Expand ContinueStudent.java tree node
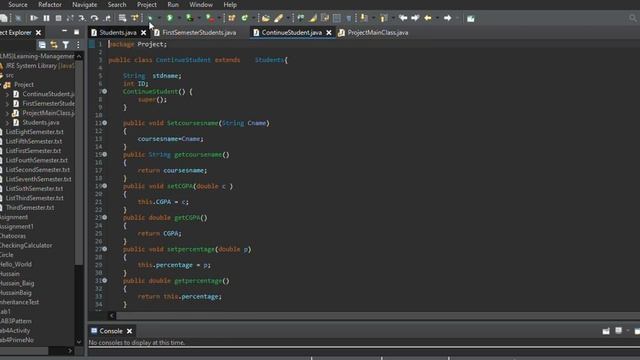 tap(7, 94)
